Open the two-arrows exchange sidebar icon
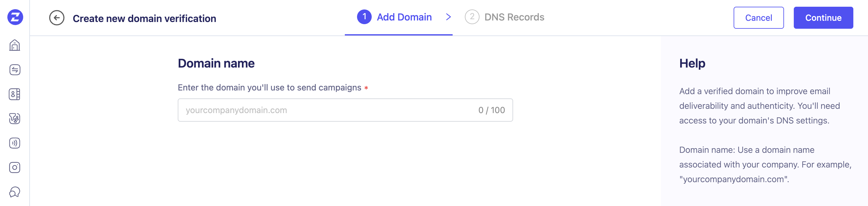 pos(15,70)
